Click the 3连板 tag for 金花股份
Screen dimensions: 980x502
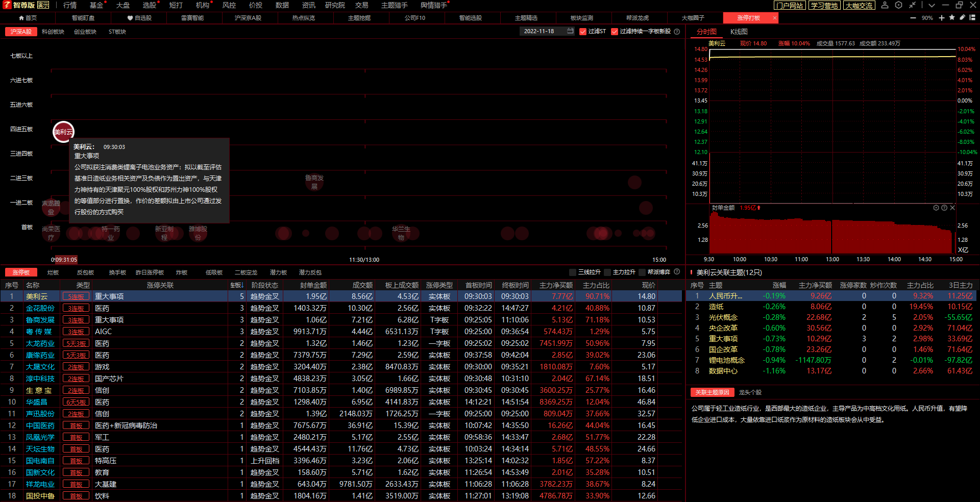(x=76, y=308)
